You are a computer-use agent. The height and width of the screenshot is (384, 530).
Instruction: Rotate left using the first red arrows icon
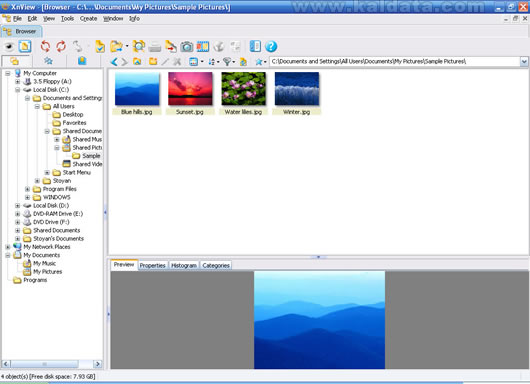coord(45,46)
